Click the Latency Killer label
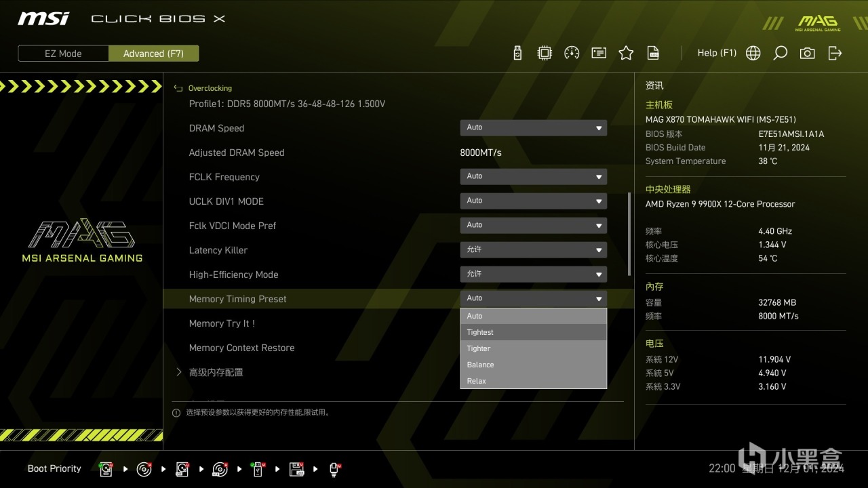 [218, 250]
